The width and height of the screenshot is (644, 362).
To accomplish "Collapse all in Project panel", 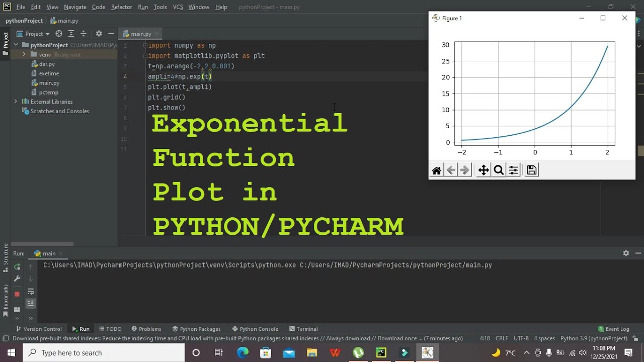I will coord(83,34).
